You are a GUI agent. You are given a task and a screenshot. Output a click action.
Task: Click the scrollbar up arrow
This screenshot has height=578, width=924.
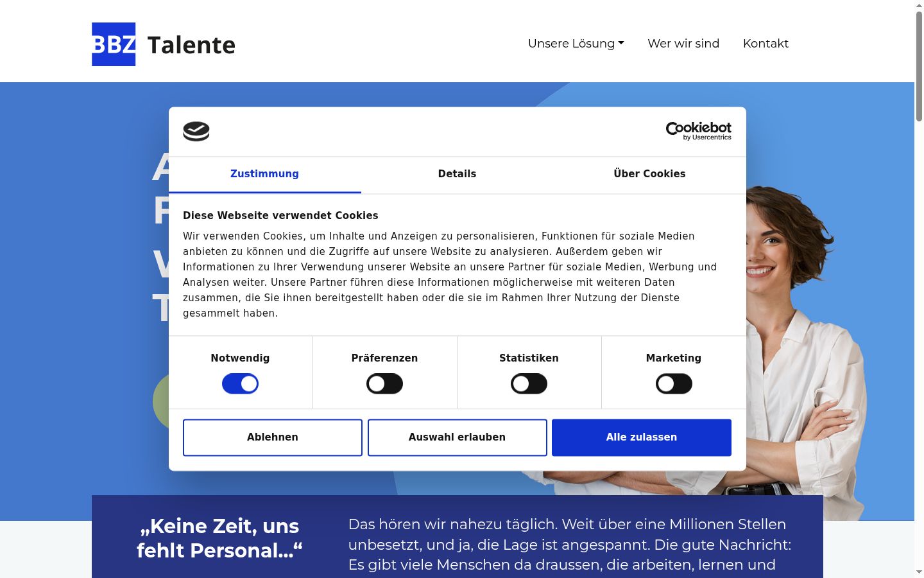(919, 5)
